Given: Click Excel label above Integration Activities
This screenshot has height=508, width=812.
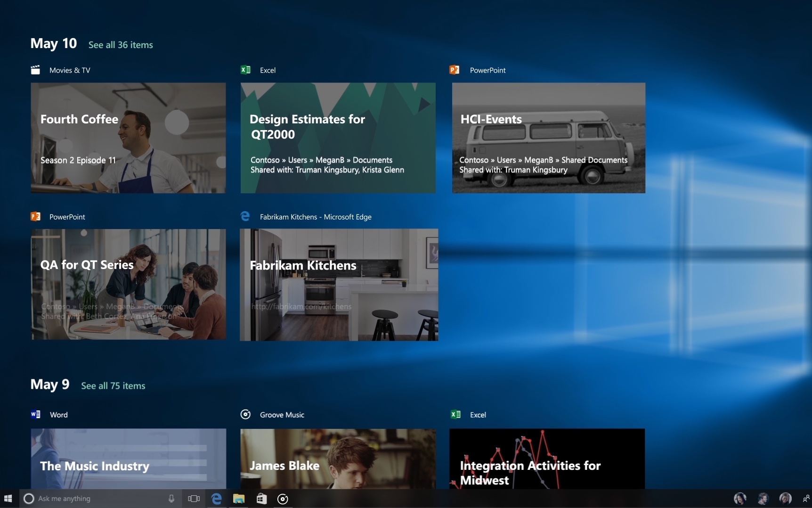Looking at the screenshot, I should click(x=478, y=415).
